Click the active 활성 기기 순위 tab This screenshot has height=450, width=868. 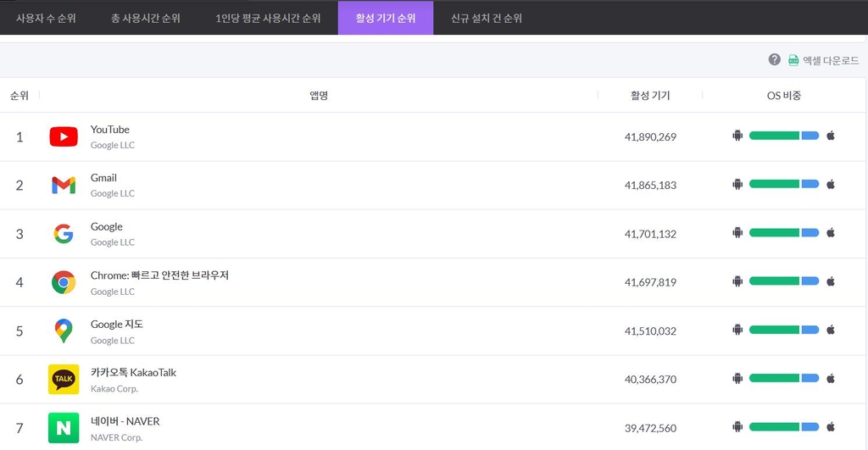(386, 18)
